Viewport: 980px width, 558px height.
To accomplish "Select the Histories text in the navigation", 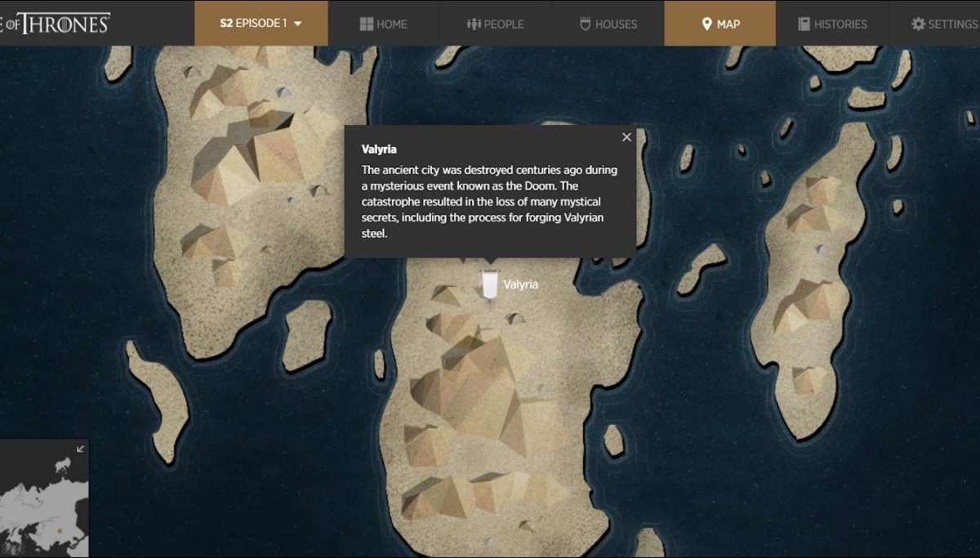I will point(840,24).
